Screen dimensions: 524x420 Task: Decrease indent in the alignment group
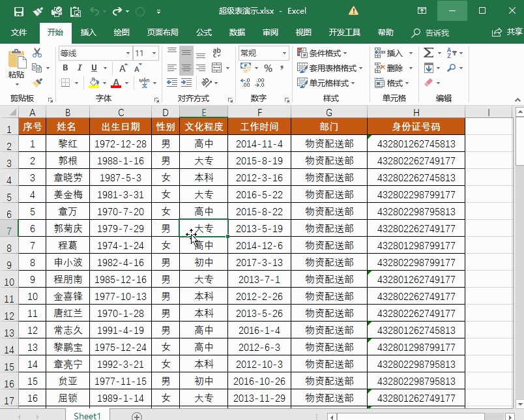pos(172,83)
